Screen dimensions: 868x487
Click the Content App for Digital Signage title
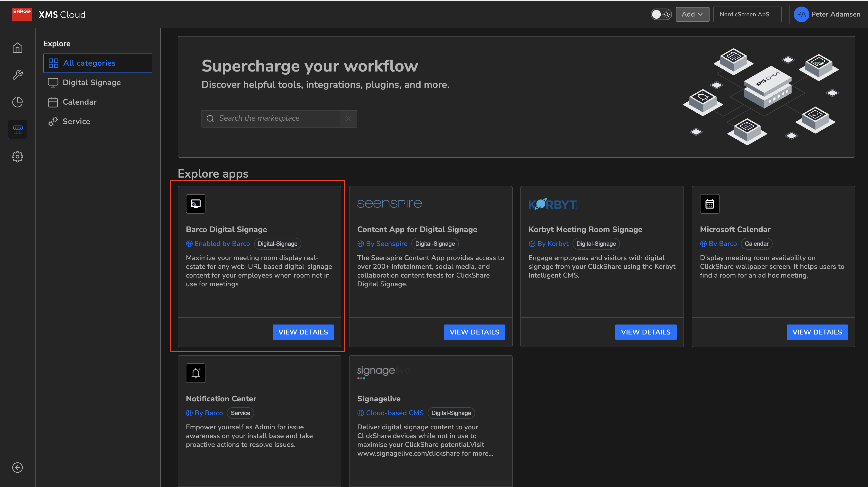click(417, 229)
